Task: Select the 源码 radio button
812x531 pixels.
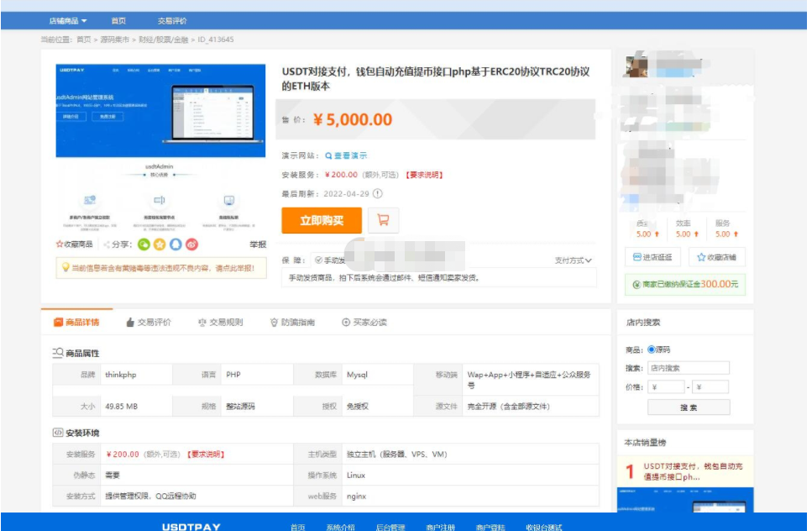Action: point(651,350)
